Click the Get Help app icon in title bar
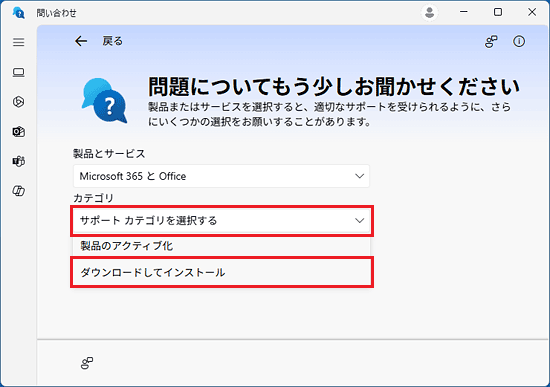 tap(19, 13)
